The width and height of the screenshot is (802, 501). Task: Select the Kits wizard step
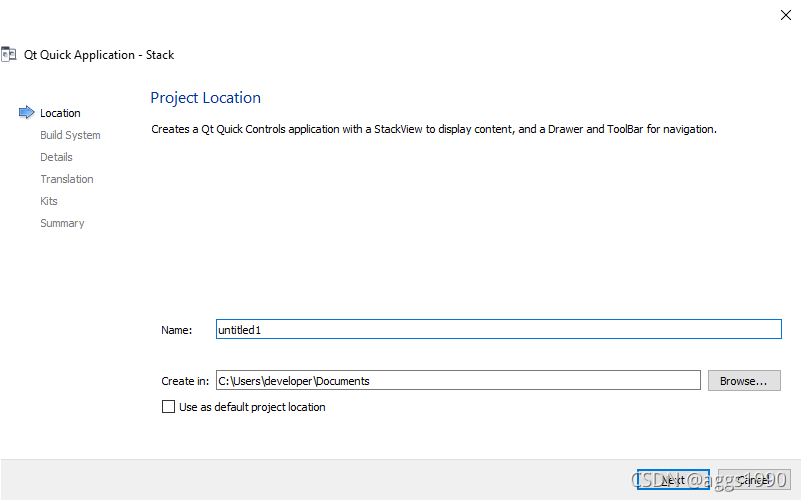tap(49, 201)
